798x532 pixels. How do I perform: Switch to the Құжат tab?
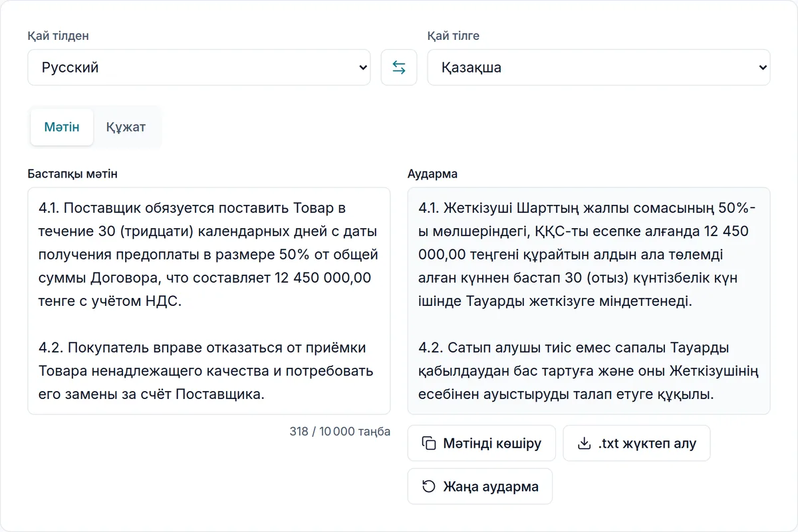click(126, 127)
